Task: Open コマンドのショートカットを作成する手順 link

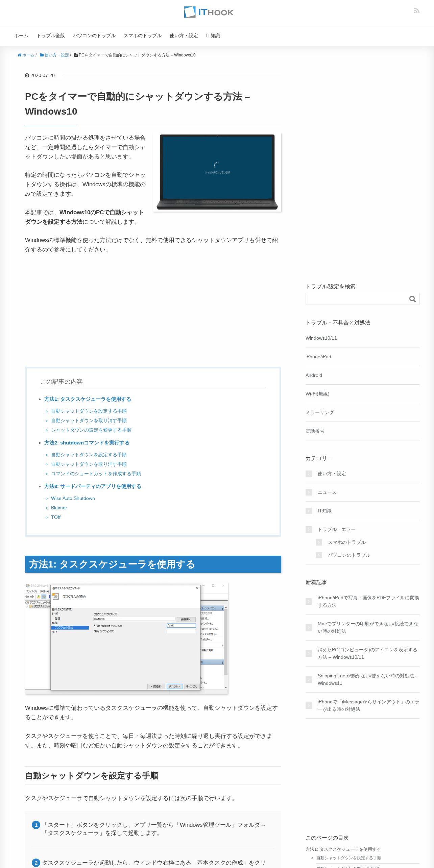Action: 96,474
